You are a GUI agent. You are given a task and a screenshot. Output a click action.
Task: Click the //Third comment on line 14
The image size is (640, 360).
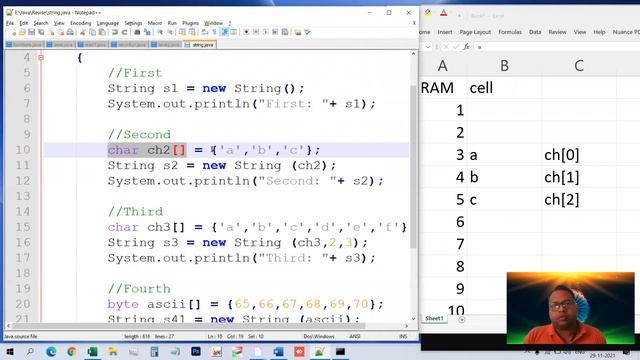[136, 212]
